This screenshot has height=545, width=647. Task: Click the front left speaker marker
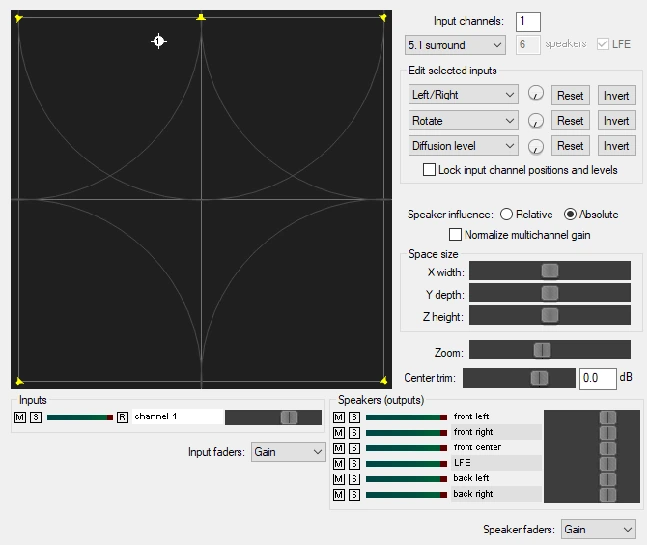coord(19,18)
